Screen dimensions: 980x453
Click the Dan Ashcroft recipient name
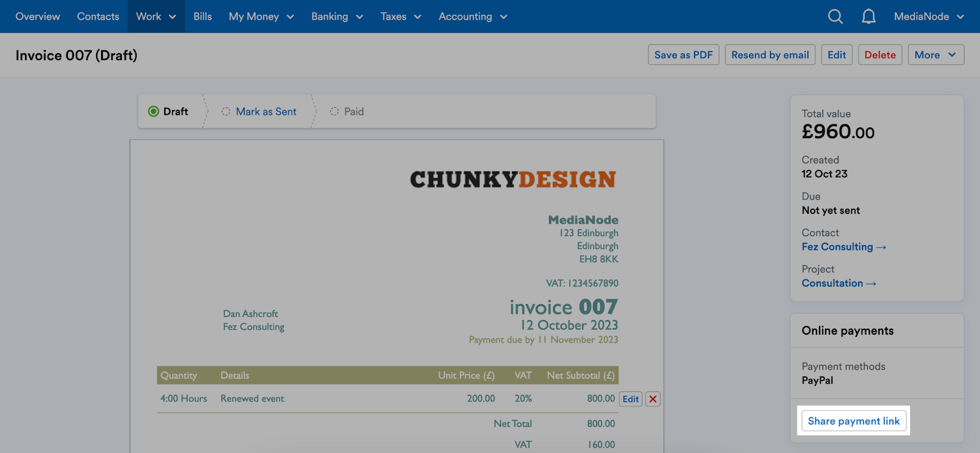[251, 314]
